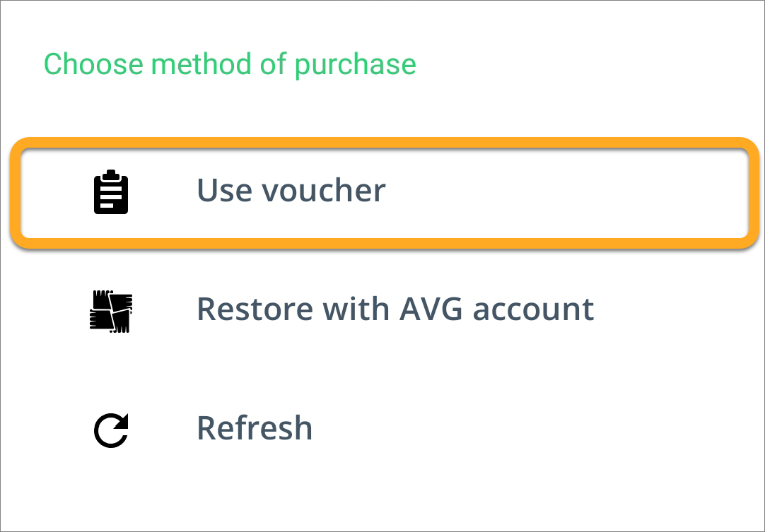
Task: Click the "Choose method of purchase" heading
Action: pyautogui.click(x=230, y=64)
